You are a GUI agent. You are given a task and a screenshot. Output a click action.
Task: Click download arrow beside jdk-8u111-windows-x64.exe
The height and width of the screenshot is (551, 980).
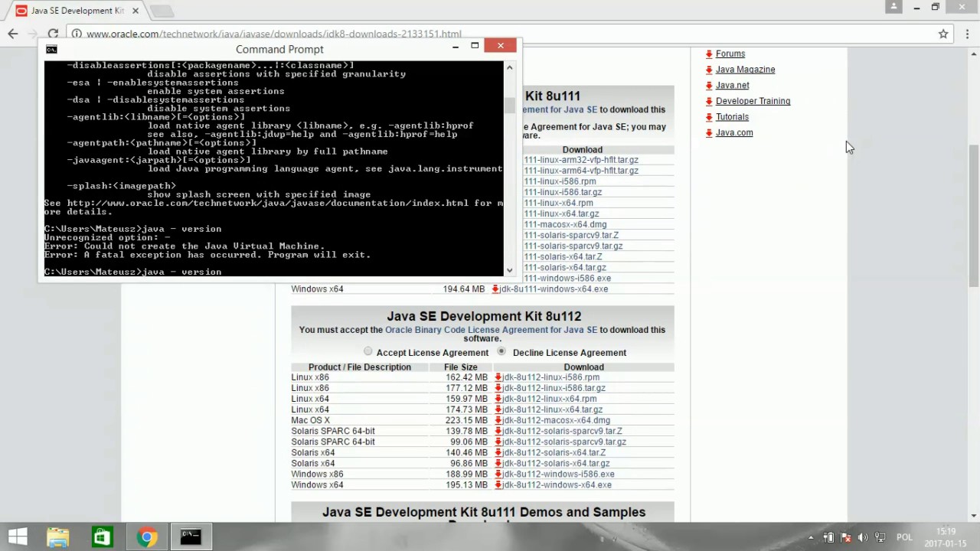(x=495, y=289)
